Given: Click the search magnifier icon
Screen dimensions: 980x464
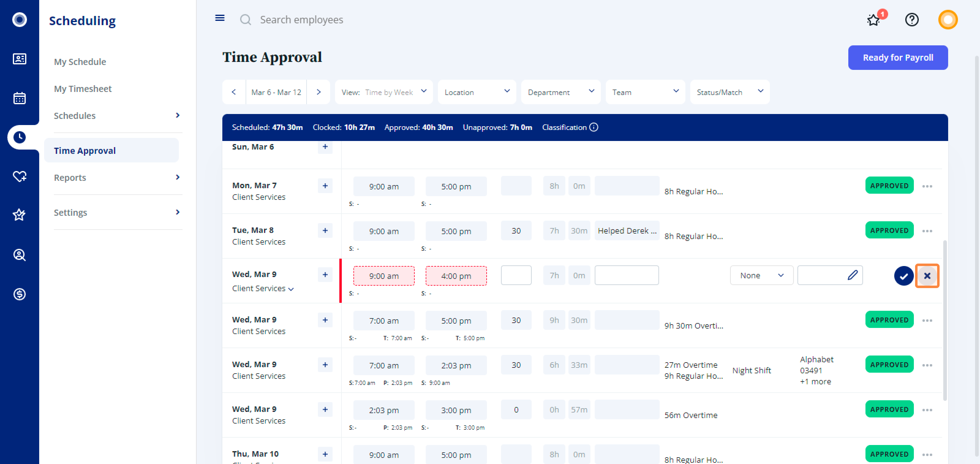Looking at the screenshot, I should tap(245, 19).
